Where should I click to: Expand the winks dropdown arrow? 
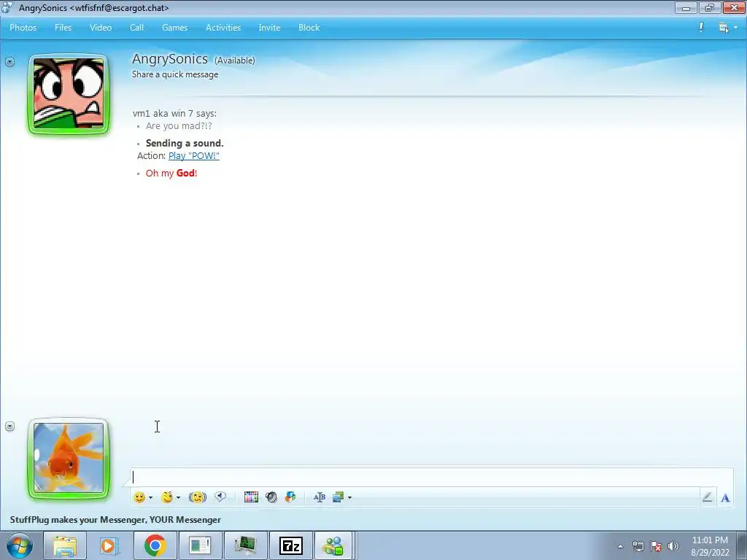pos(178,497)
